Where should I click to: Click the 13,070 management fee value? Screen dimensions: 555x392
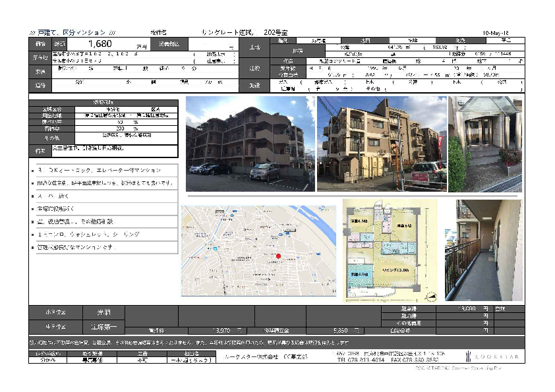coord(223,330)
